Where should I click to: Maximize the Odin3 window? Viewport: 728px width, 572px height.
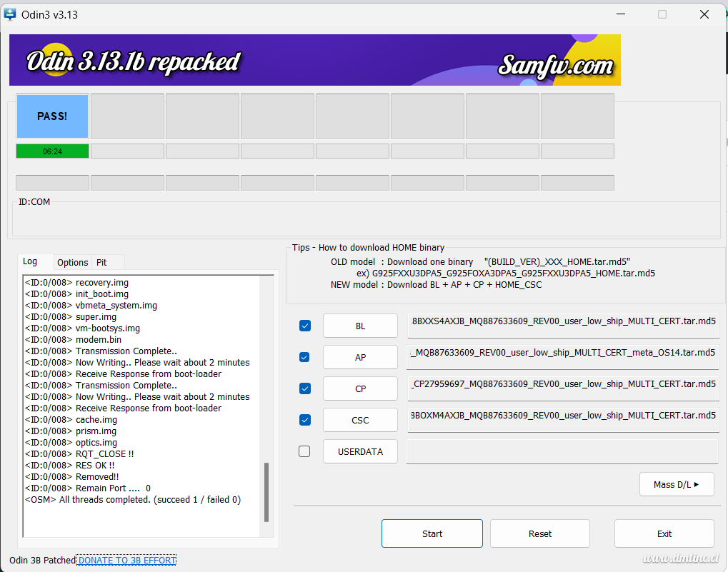662,14
